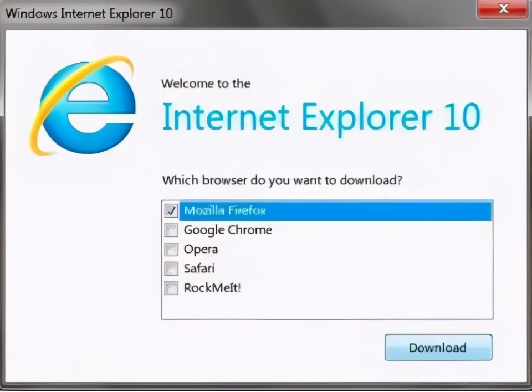Viewport: 532px width, 392px height.
Task: Select the Google Chrome list entry text
Action: 228,230
